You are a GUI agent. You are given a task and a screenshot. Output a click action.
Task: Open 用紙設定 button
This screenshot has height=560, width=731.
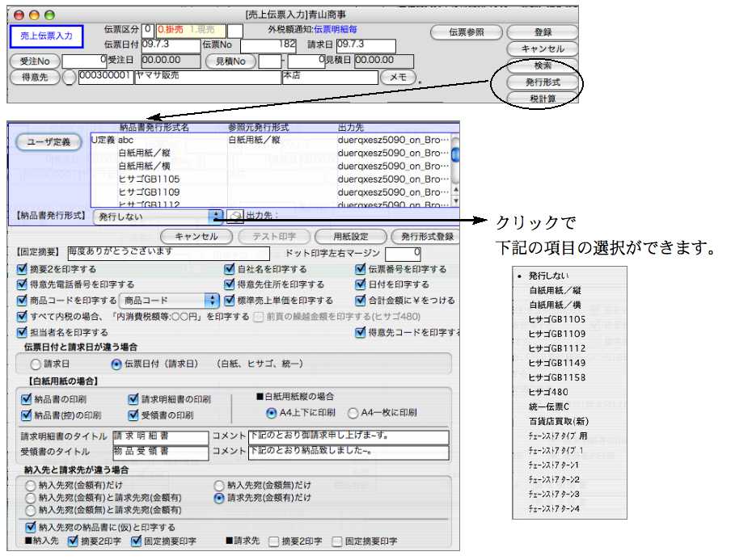click(351, 236)
